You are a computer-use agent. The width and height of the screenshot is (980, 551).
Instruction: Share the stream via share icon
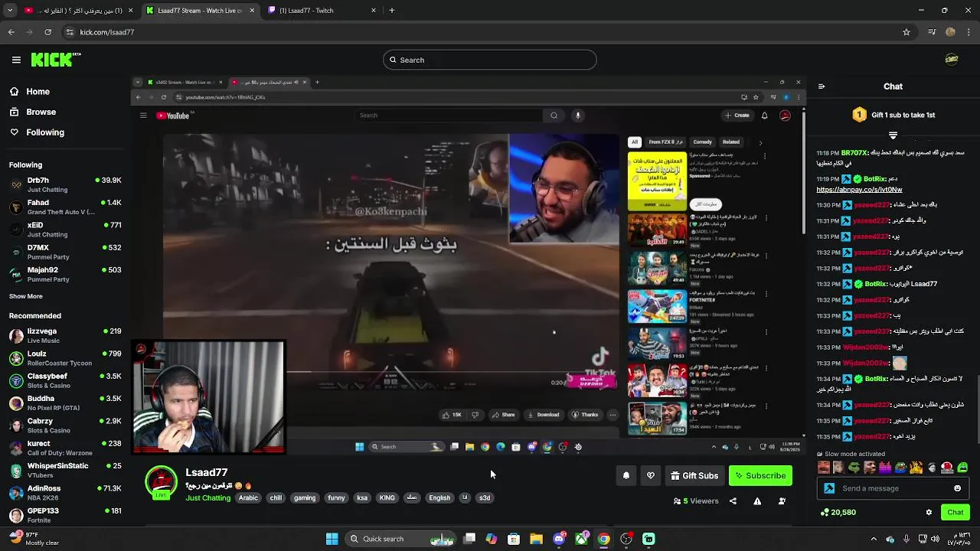pos(733,501)
